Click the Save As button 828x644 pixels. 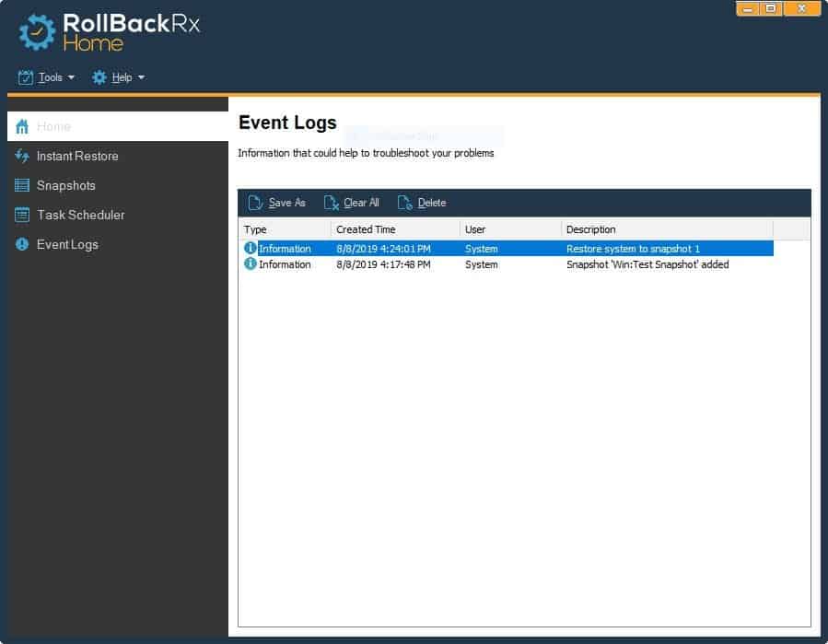(276, 203)
